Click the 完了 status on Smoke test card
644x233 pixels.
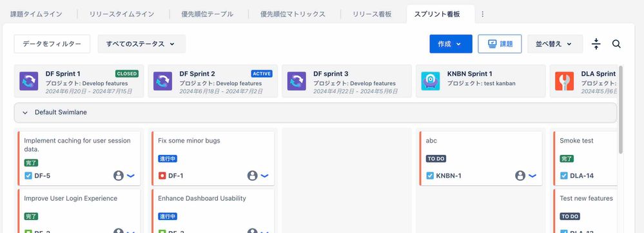pyautogui.click(x=567, y=159)
